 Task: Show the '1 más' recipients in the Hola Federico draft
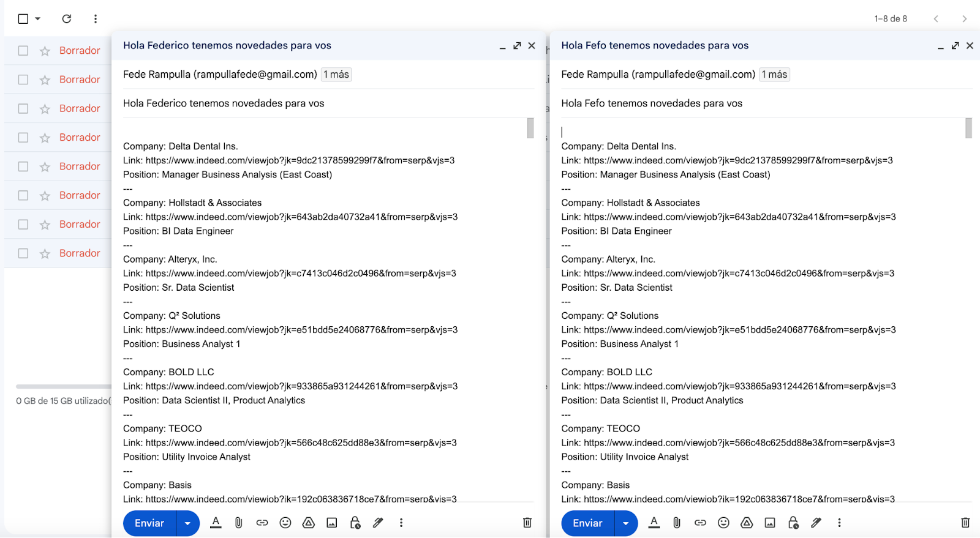coord(336,75)
